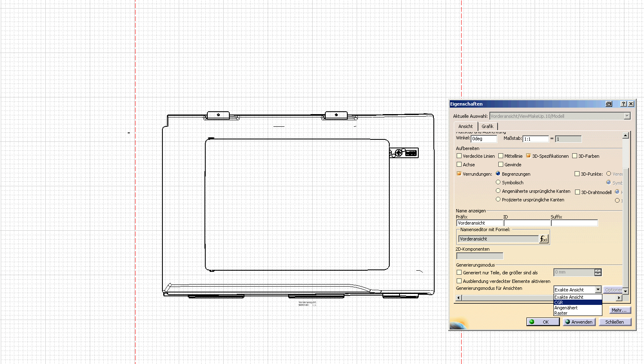This screenshot has height=364, width=644.
Task: Click the Winkel input field
Action: tap(484, 139)
